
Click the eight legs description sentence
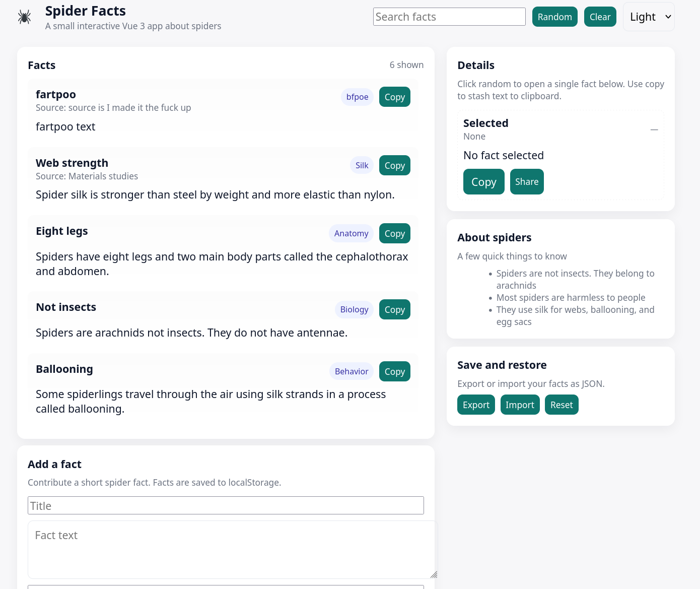point(222,264)
